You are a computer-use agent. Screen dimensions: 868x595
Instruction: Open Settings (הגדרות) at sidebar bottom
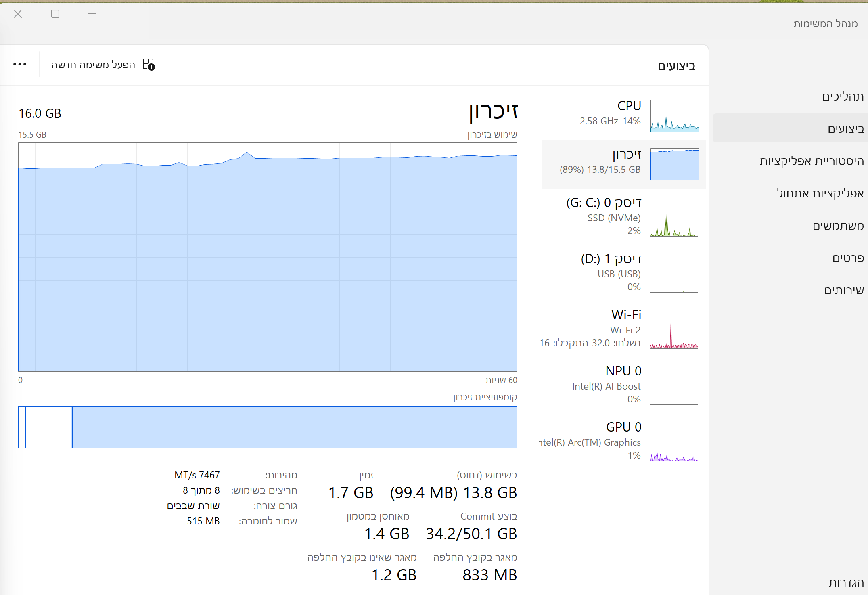pos(846,582)
